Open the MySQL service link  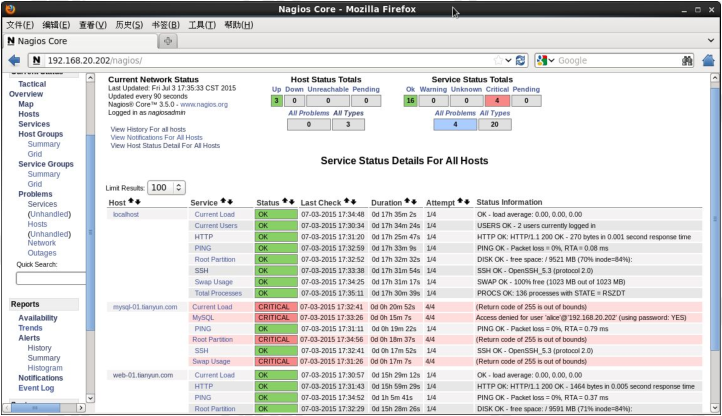(203, 317)
